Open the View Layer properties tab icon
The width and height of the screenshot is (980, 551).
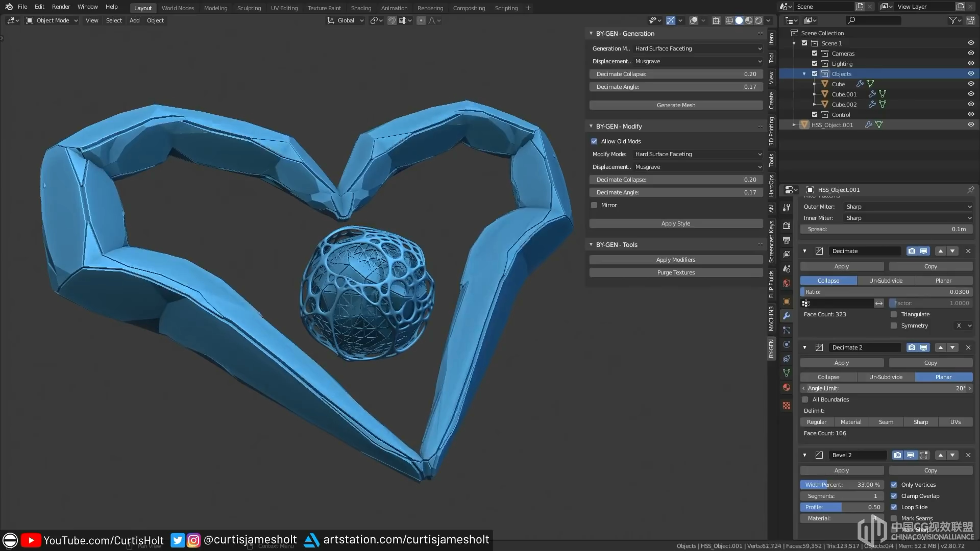point(787,254)
